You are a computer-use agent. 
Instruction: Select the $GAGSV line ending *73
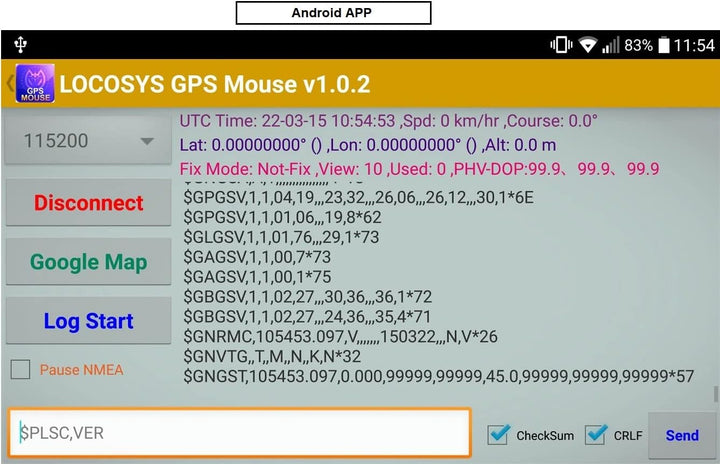[x=257, y=257]
